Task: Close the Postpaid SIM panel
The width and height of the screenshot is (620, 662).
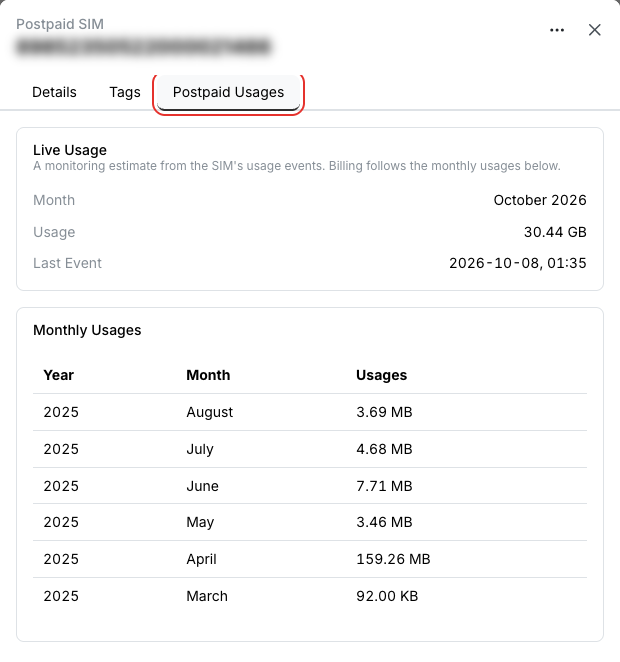Action: point(594,30)
